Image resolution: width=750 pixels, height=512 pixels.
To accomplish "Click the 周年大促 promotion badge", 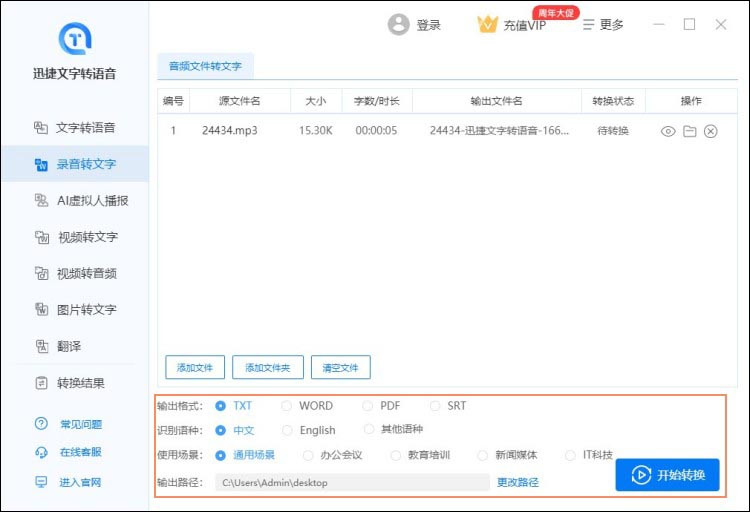I will [x=556, y=12].
